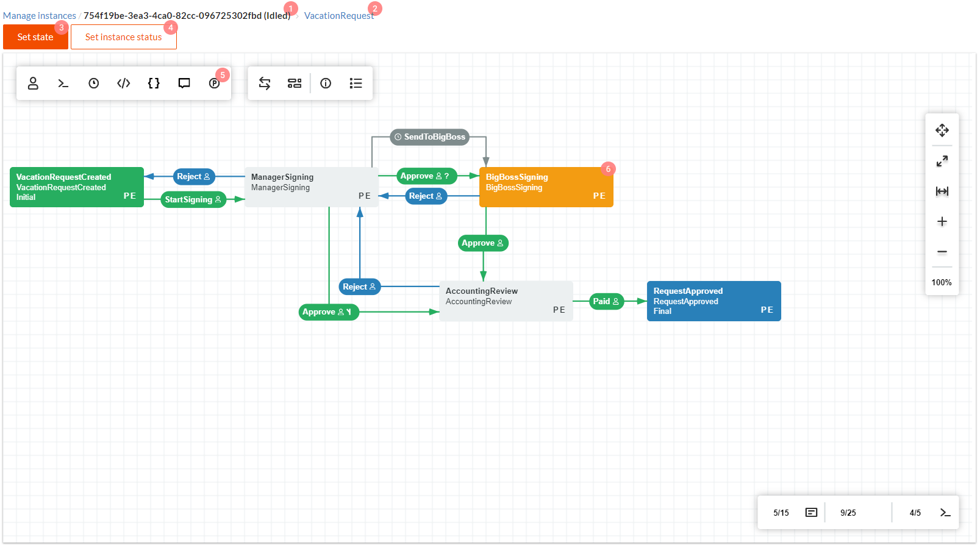
Task: Click the 100% zoom level text
Action: point(942,282)
